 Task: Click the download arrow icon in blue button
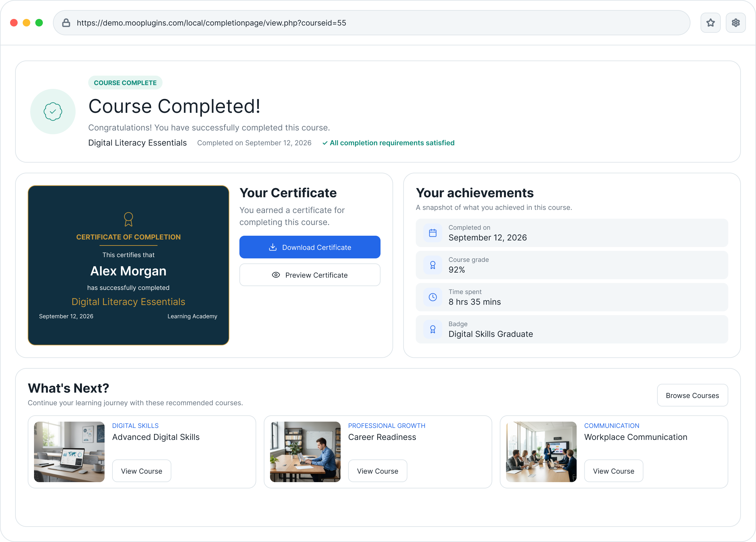tap(273, 247)
